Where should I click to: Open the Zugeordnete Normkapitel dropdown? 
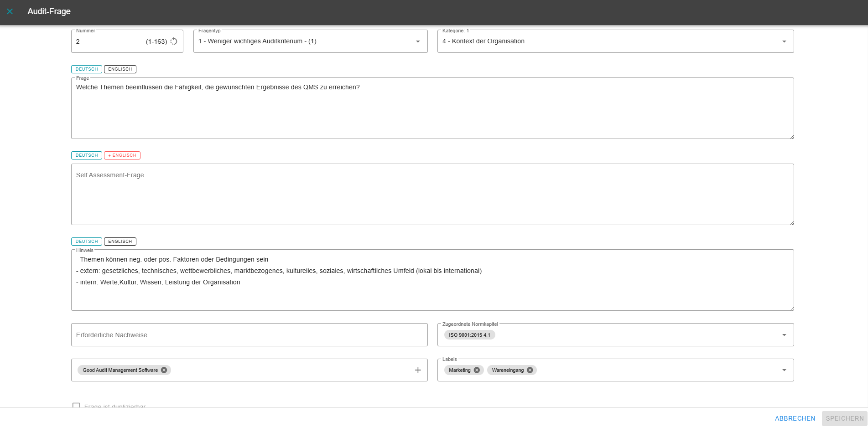pyautogui.click(x=784, y=335)
